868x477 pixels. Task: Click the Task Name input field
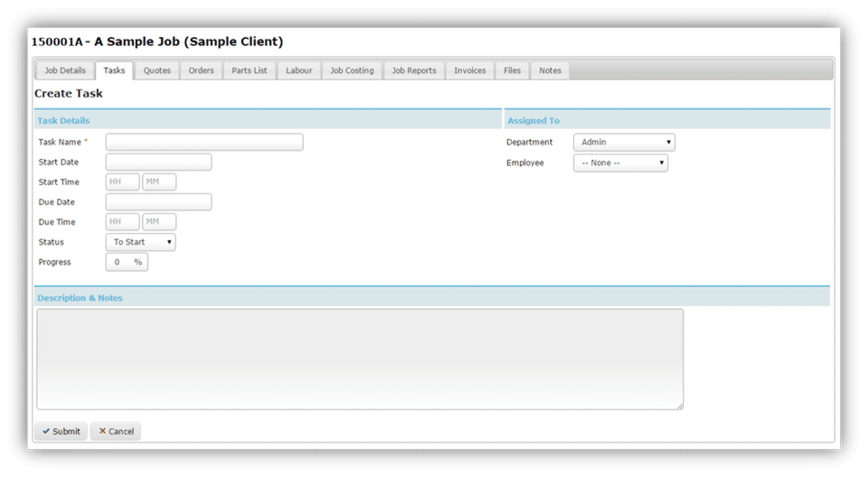click(204, 142)
